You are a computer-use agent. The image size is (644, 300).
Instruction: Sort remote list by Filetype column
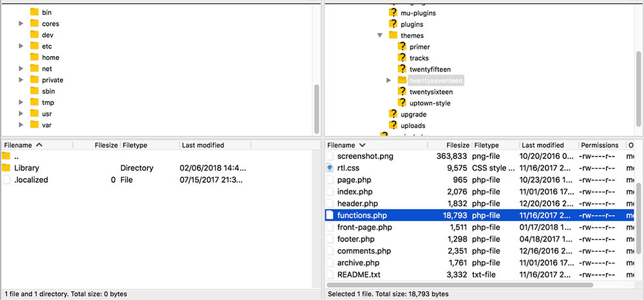486,145
